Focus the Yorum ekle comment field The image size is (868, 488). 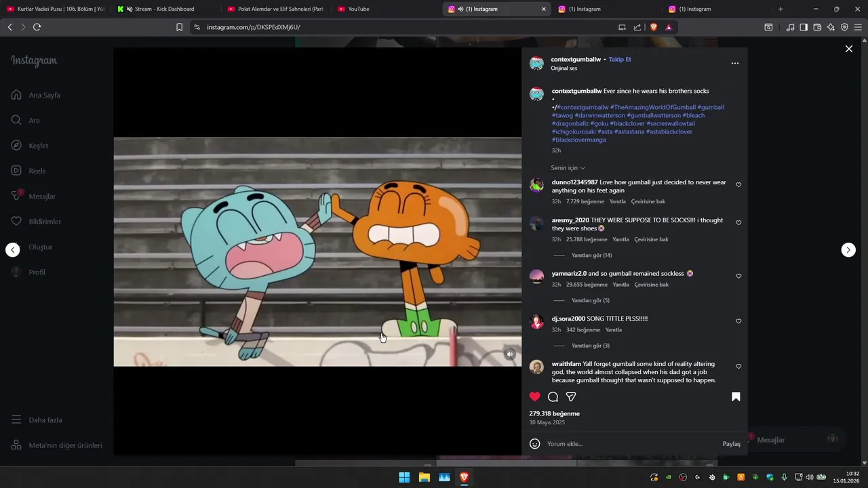point(631,444)
